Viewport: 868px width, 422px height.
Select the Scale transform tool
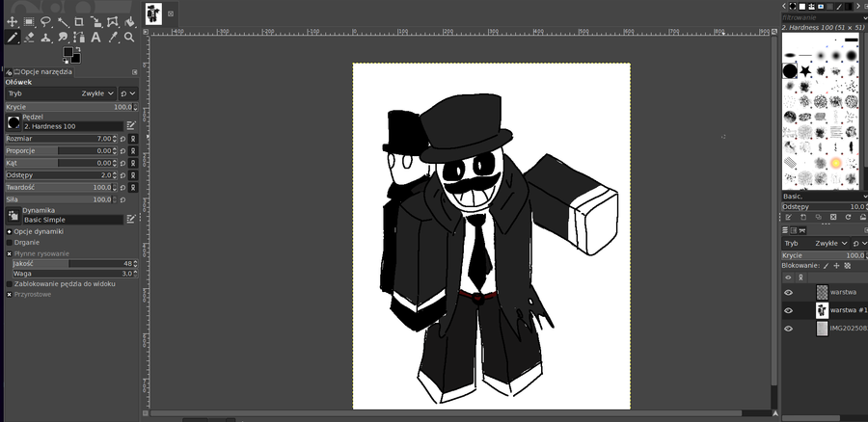click(x=95, y=22)
